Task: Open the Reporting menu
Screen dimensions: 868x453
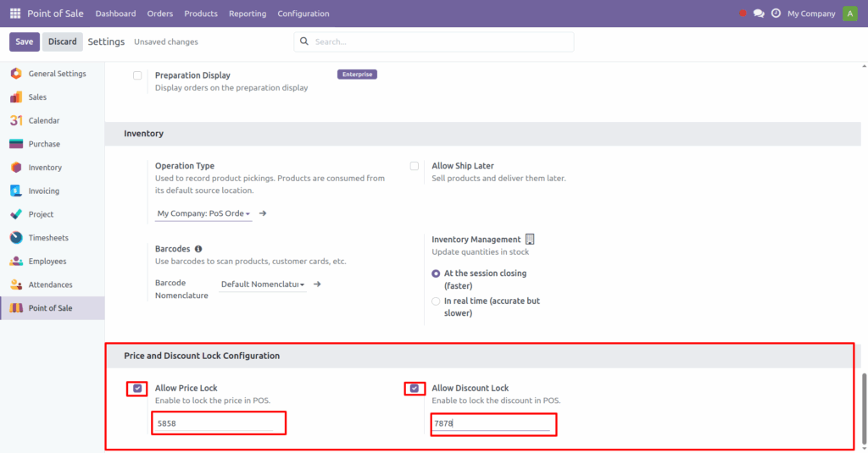Action: 247,14
